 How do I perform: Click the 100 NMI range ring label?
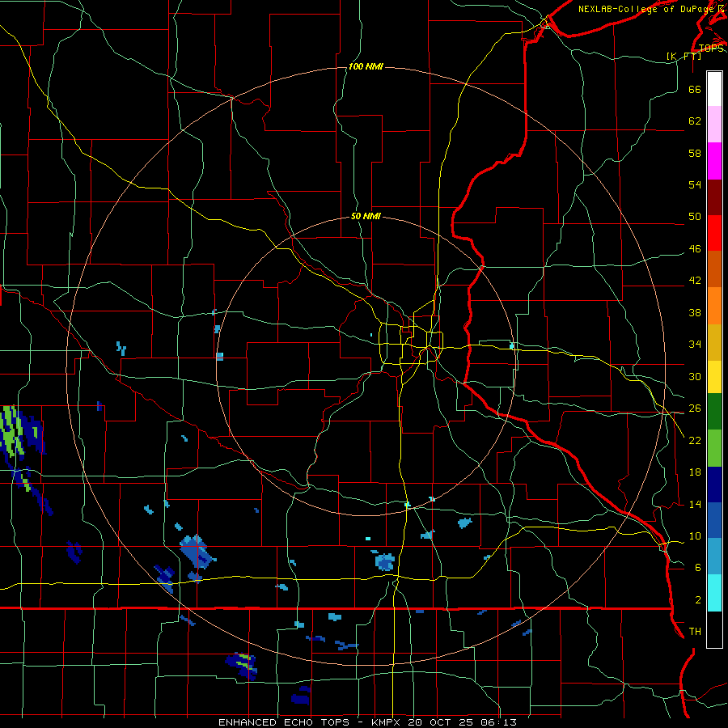[366, 67]
